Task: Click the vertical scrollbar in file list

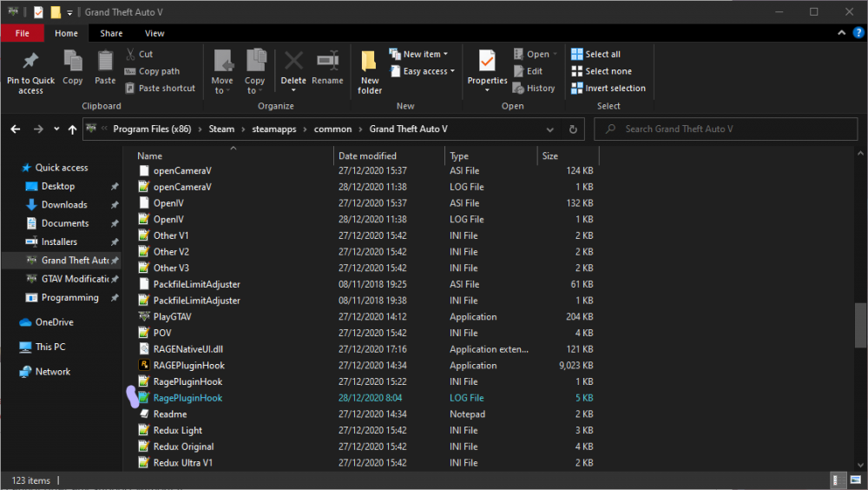Action: point(860,326)
